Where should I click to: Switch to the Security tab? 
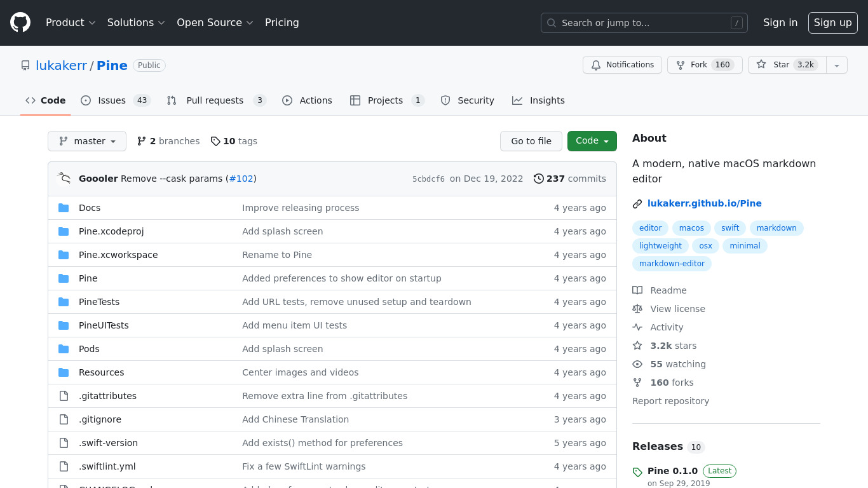[468, 100]
